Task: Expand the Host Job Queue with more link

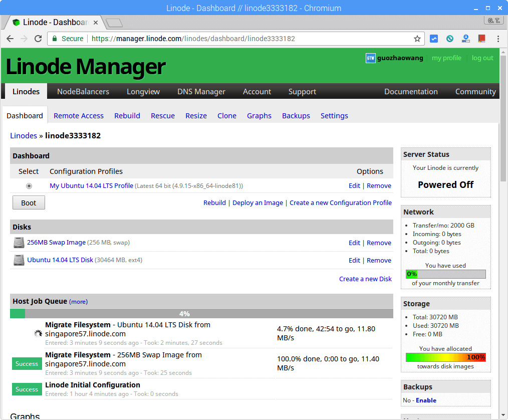Action: 78,301
